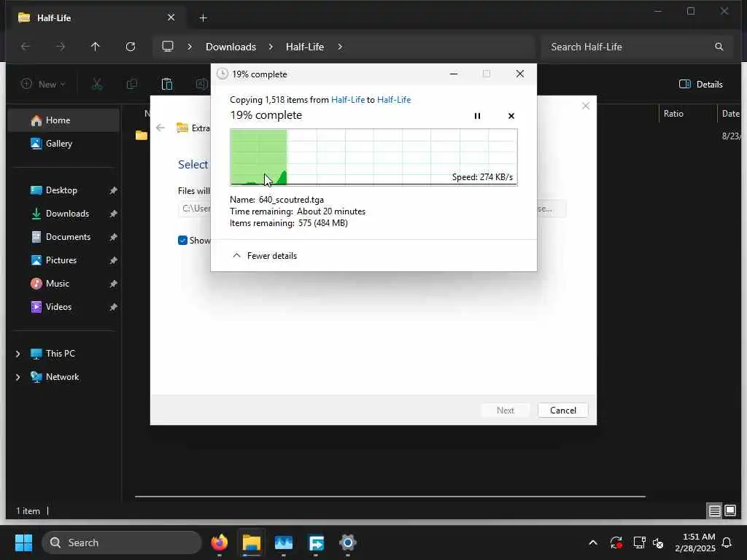
Task: Click the copy progress speed graph
Action: click(373, 157)
